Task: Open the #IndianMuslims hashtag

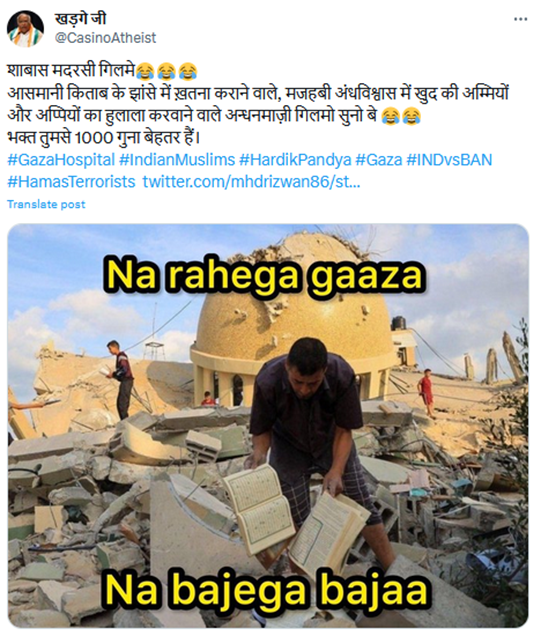Action: pyautogui.click(x=177, y=160)
